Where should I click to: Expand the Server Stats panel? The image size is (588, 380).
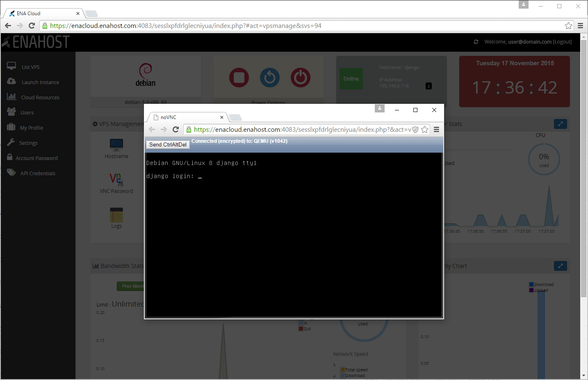(560, 124)
